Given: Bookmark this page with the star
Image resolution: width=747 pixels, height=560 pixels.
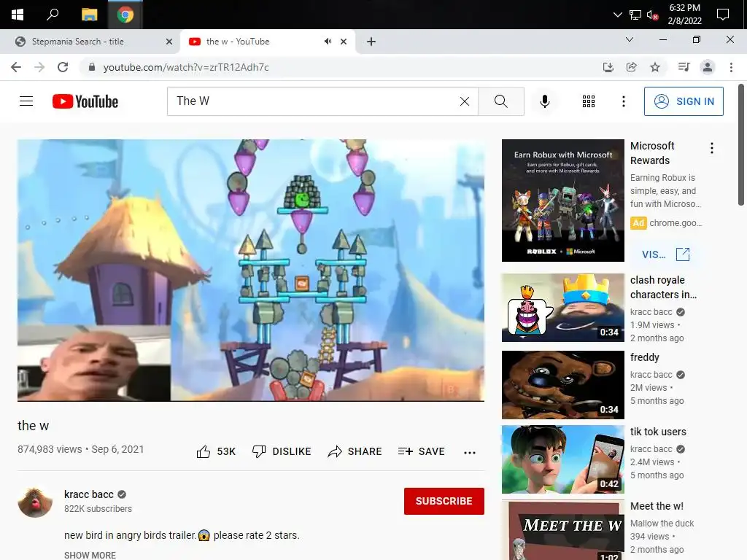Looking at the screenshot, I should click(x=655, y=67).
